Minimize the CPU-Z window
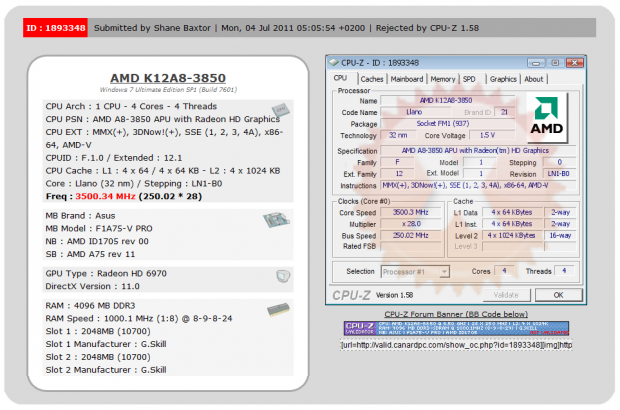Screen dimensions: 620x410 536,63
